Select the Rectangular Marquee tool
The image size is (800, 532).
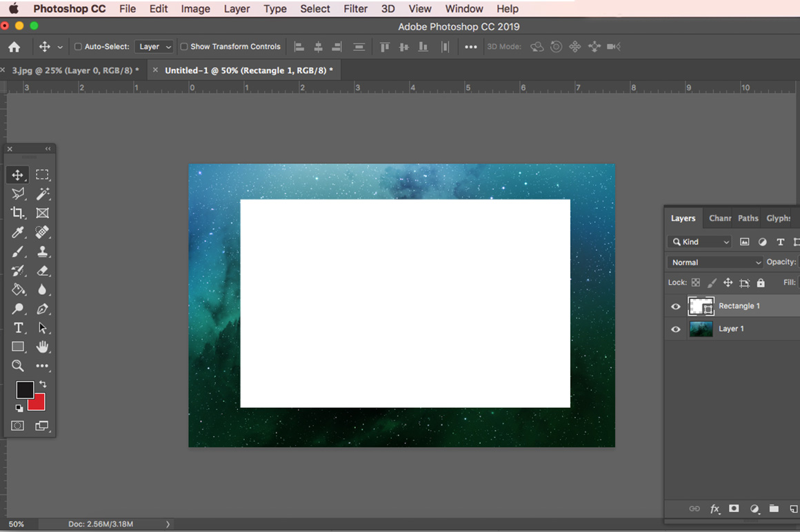point(42,175)
